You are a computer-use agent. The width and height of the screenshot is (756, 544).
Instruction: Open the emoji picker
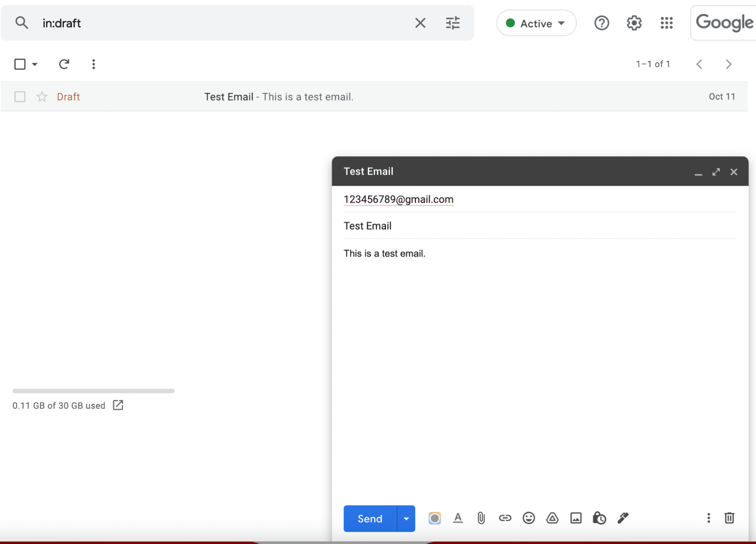pyautogui.click(x=529, y=518)
